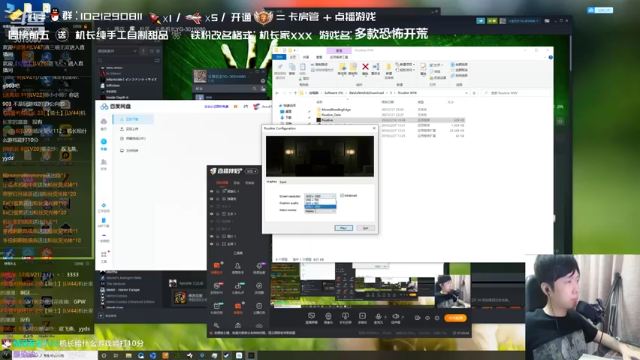Toggle eye icon for 文本 1 source
Viewport: 640px width, 360px height.
click(211, 213)
